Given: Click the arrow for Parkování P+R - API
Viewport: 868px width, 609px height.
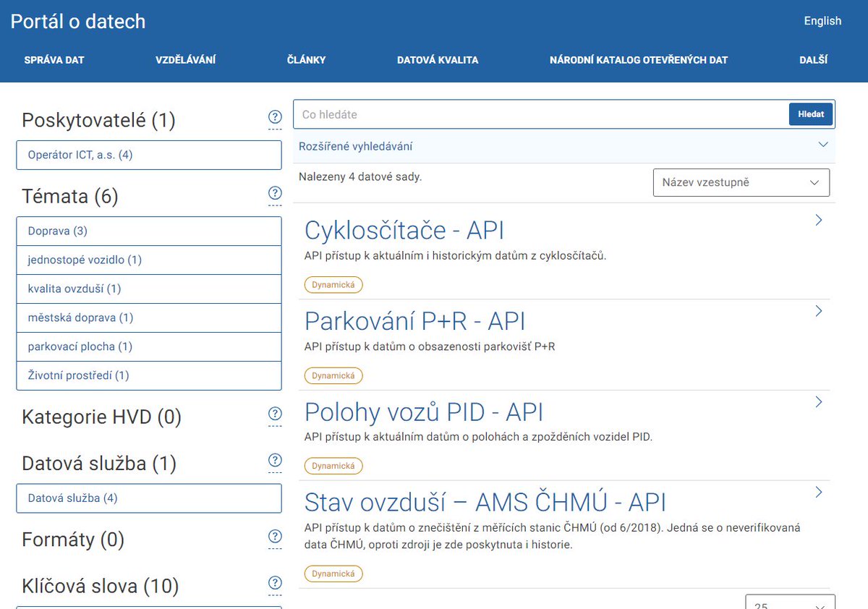Looking at the screenshot, I should tap(818, 310).
